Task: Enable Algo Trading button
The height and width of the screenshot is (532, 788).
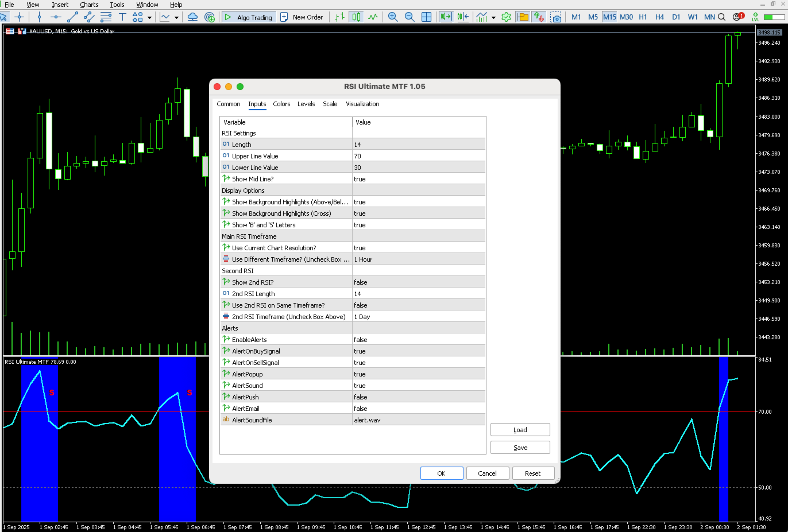Action: pos(249,17)
